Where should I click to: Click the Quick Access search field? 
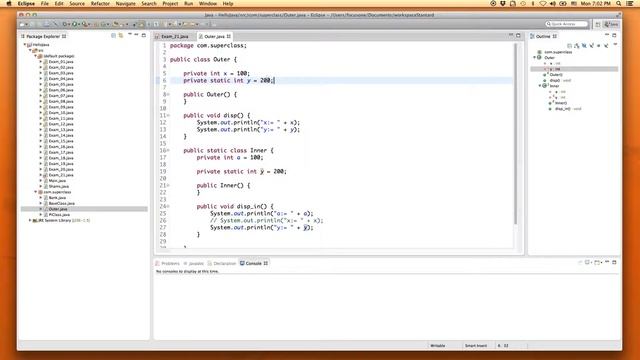point(567,24)
